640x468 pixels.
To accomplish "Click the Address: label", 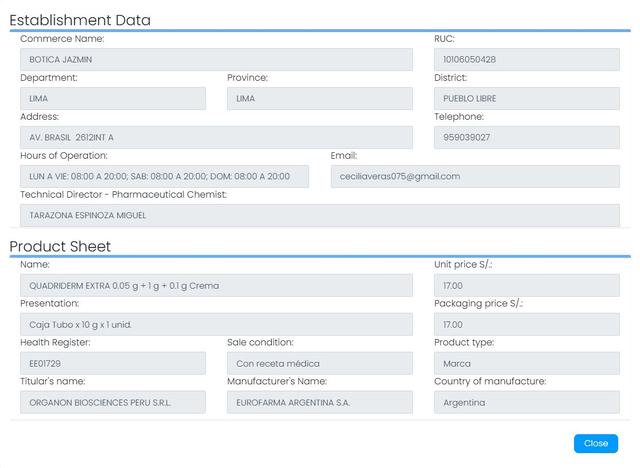I will pyautogui.click(x=40, y=117).
